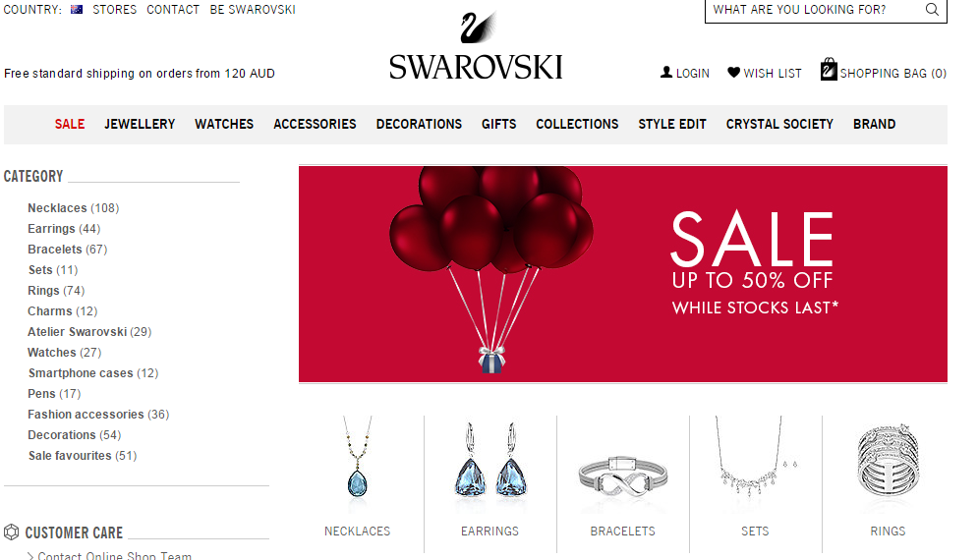Click the Stores link in header
The width and height of the screenshot is (978, 560).
115,10
